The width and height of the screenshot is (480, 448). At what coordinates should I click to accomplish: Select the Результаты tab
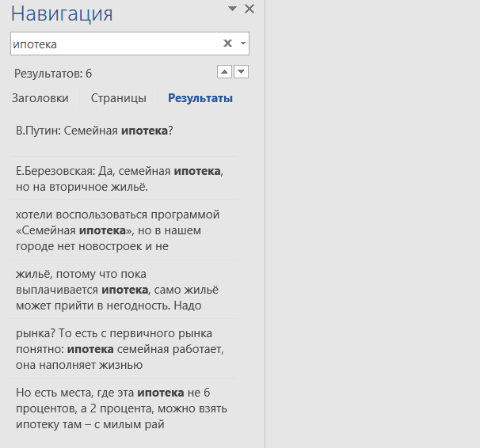tap(200, 98)
